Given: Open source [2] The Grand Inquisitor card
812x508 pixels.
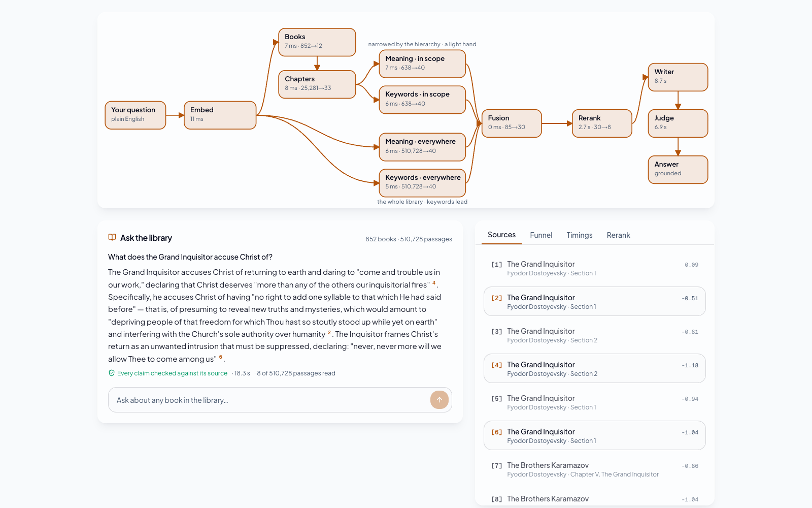Looking at the screenshot, I should click(x=595, y=301).
